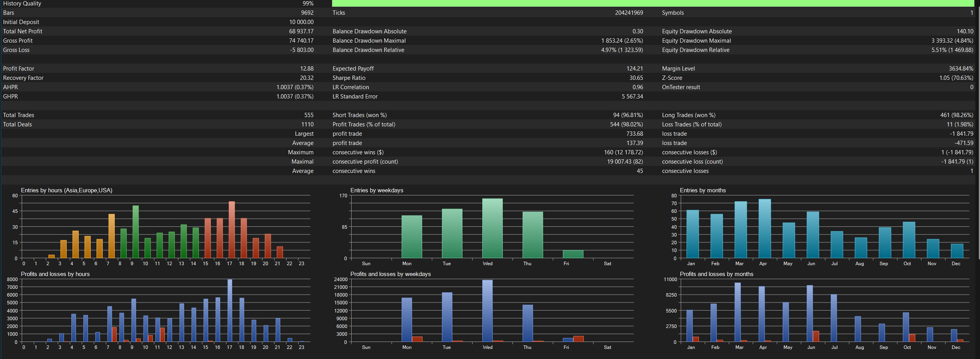Click the Wed bar in Entries by weekdays
The height and width of the screenshot is (359, 980).
click(x=492, y=228)
